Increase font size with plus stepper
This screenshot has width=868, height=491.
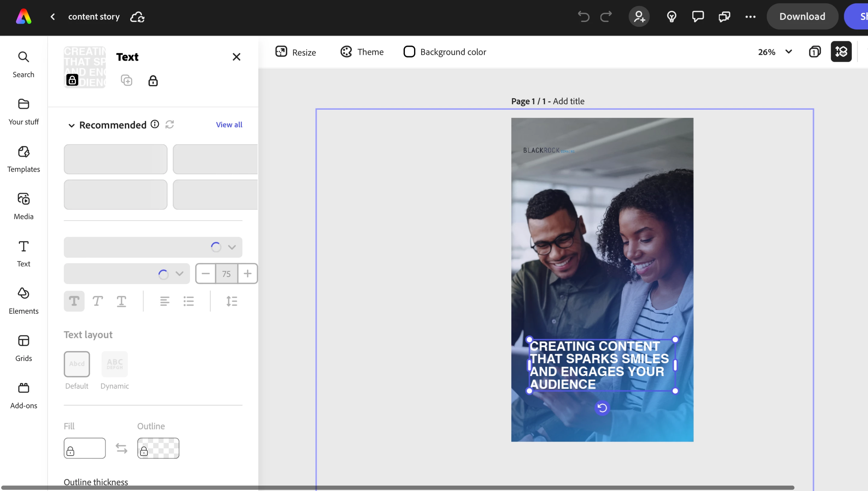tap(247, 274)
